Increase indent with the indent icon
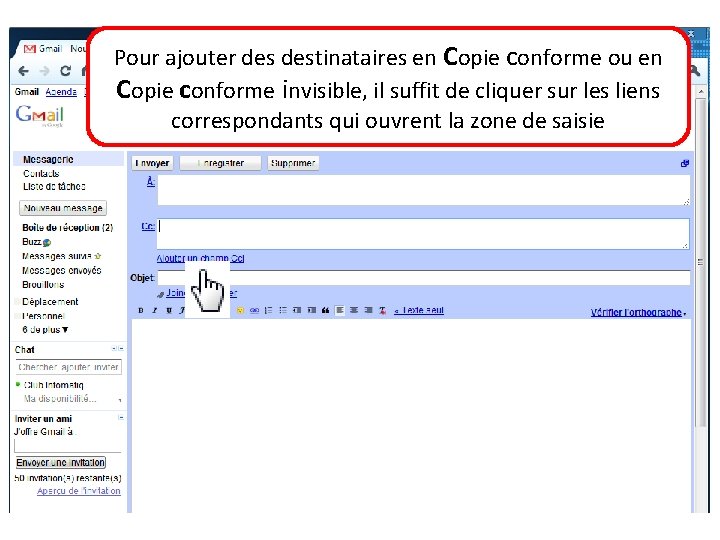Viewport: 720px width, 540px height. (x=311, y=310)
